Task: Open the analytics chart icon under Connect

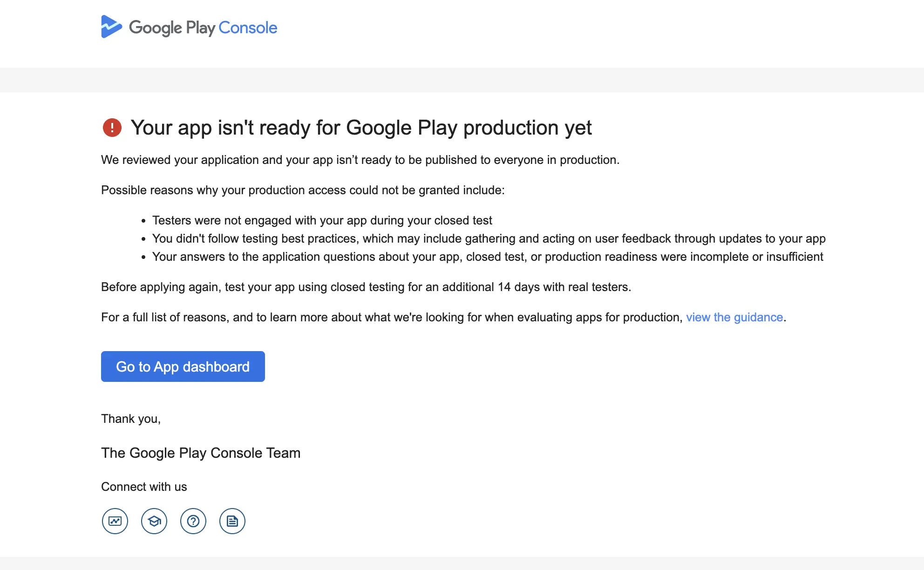Action: (x=115, y=521)
